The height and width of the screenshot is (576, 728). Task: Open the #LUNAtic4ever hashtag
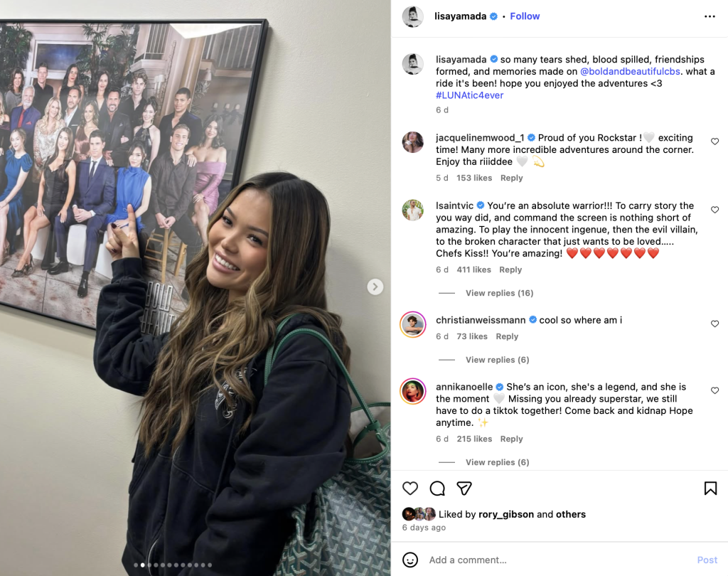point(469,95)
